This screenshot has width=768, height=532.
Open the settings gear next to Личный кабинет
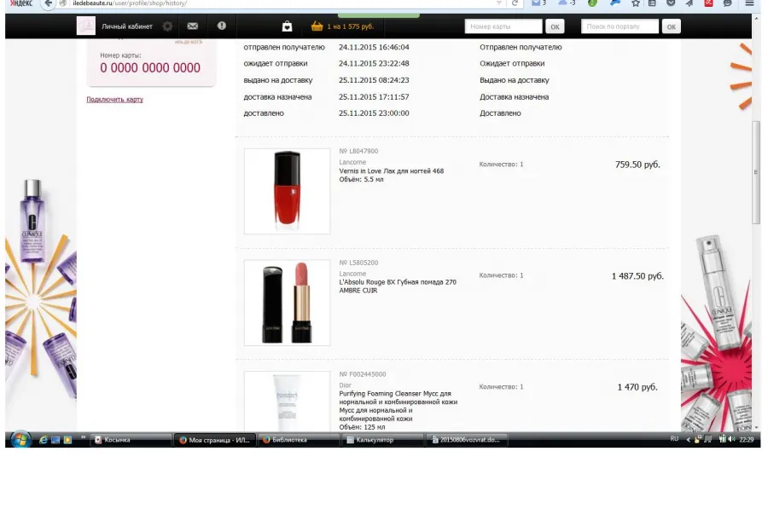[167, 26]
